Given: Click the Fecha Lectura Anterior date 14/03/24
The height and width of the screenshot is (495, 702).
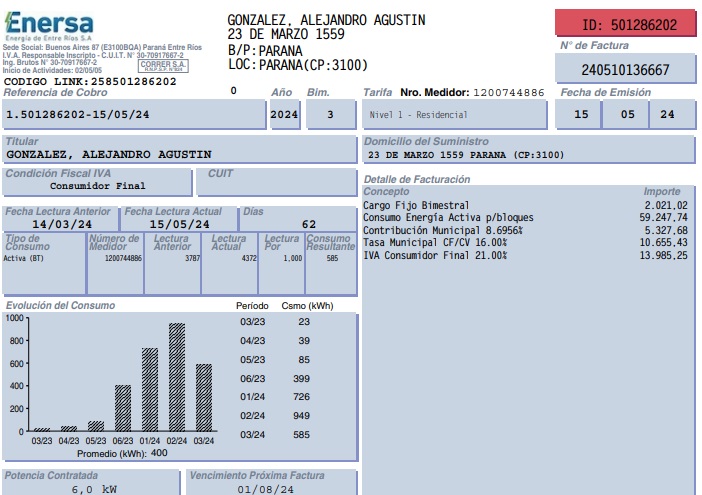Looking at the screenshot, I should [60, 224].
